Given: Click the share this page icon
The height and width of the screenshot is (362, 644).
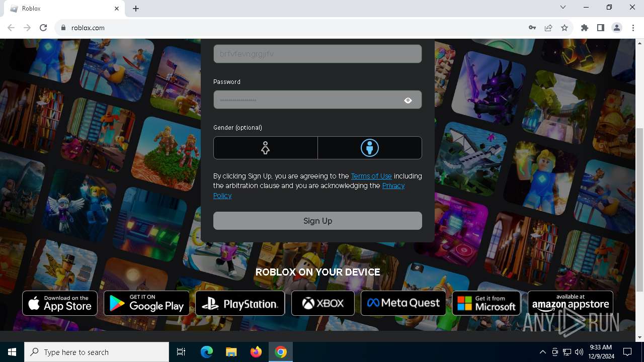Looking at the screenshot, I should coord(548,28).
